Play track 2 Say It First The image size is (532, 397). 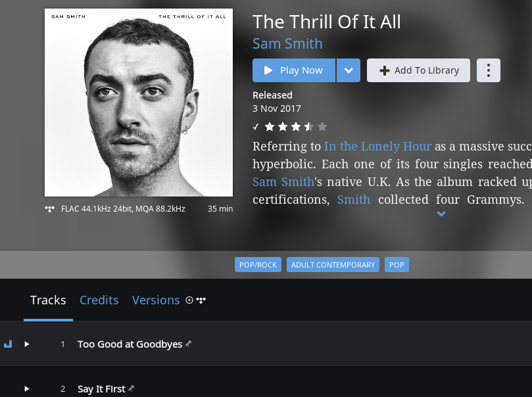point(27,389)
